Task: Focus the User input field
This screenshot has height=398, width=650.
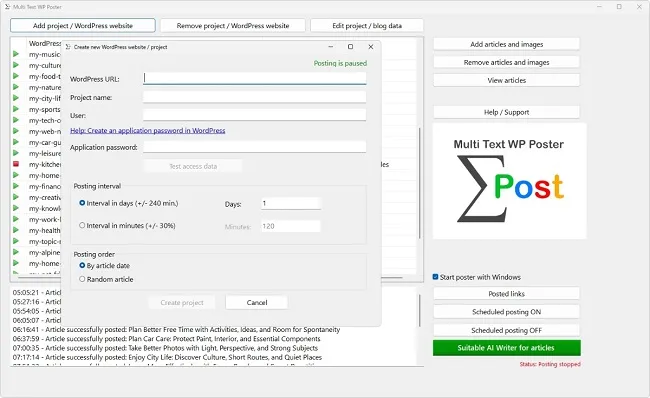Action: [x=255, y=115]
